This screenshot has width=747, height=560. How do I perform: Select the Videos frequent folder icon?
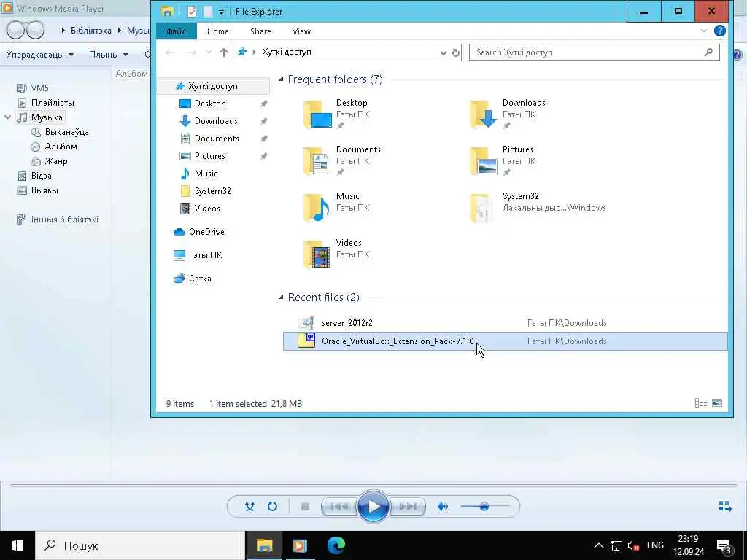(x=318, y=254)
